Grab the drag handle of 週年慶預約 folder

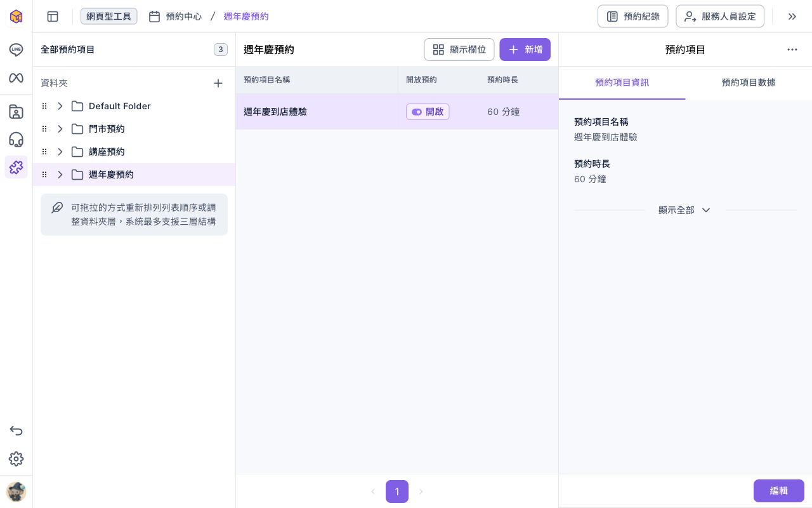pos(44,175)
